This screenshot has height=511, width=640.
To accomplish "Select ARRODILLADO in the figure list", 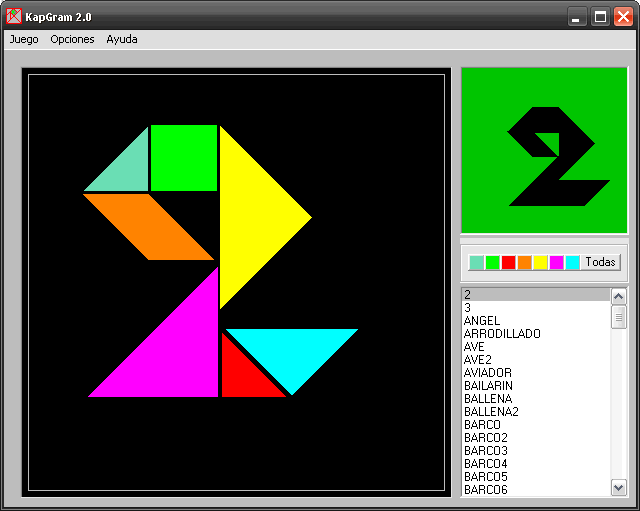I will tap(536, 333).
